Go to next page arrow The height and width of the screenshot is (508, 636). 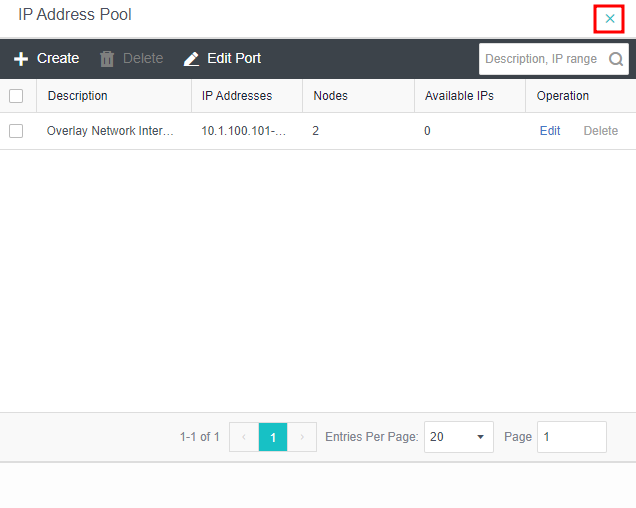pos(302,437)
